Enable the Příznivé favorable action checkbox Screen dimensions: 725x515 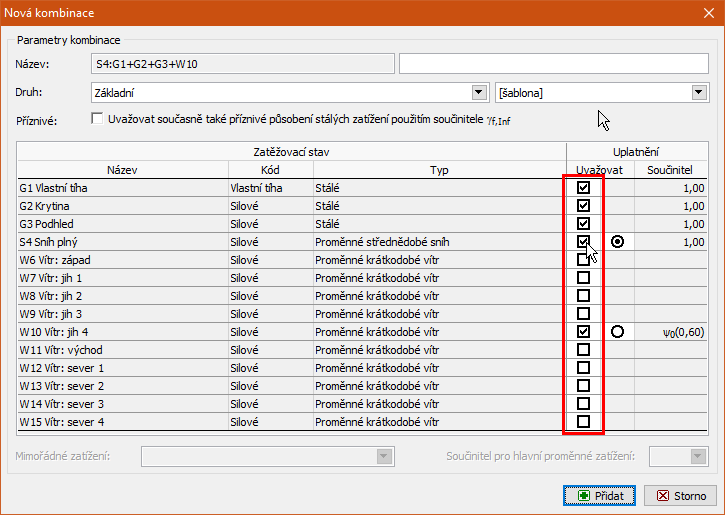(97, 120)
